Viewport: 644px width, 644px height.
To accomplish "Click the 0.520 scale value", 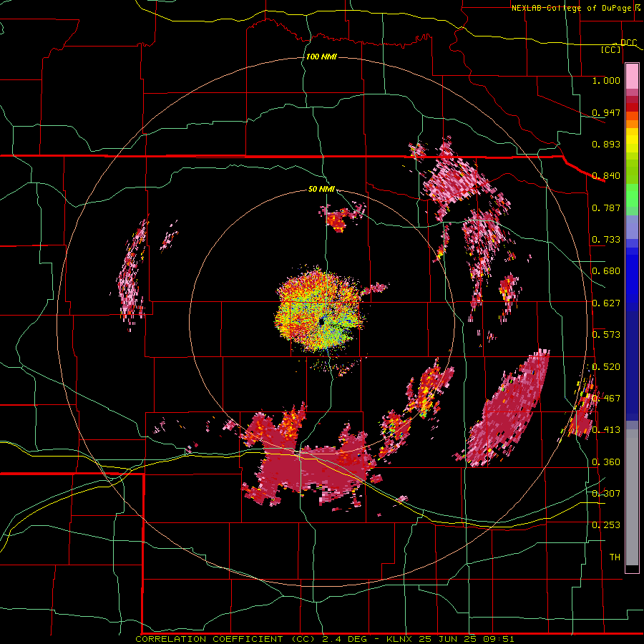I will [x=606, y=367].
